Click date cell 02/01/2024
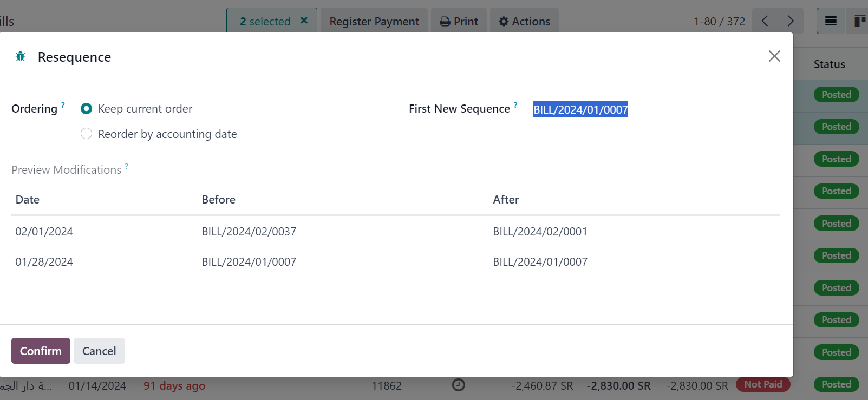The height and width of the screenshot is (400, 868). coord(44,232)
